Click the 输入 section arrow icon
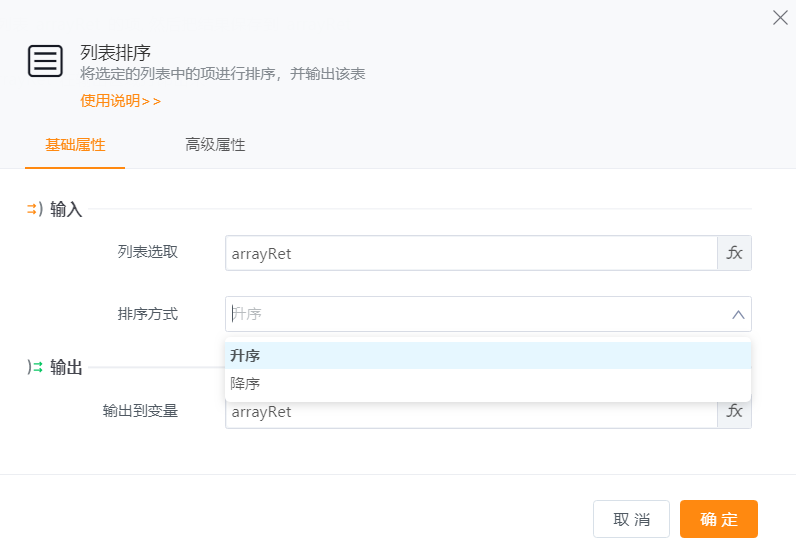The image size is (796, 546). 33,209
